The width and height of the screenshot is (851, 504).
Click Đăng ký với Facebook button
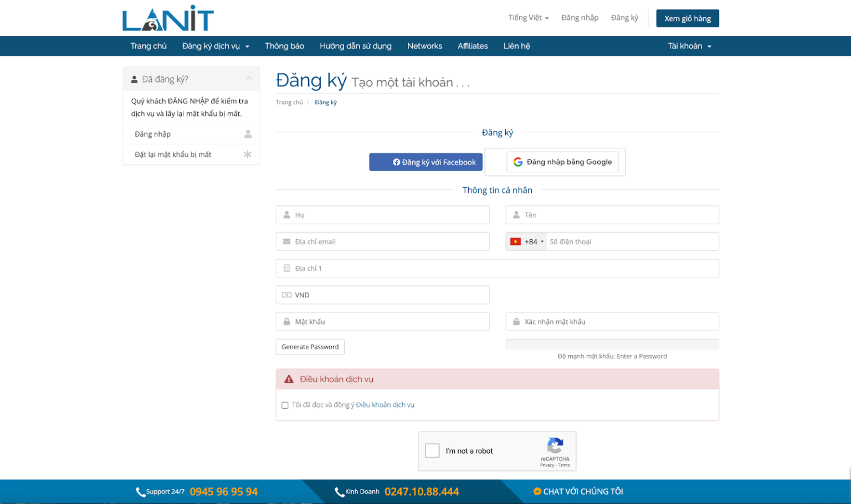tap(426, 162)
